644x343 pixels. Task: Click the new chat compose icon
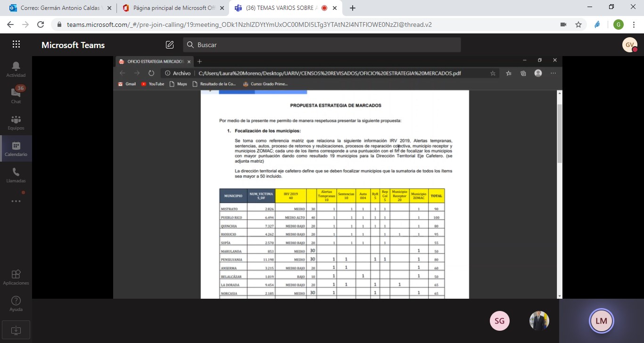tap(170, 45)
